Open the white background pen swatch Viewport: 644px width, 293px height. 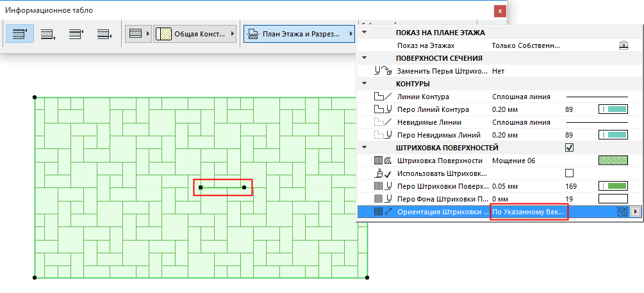point(613,199)
